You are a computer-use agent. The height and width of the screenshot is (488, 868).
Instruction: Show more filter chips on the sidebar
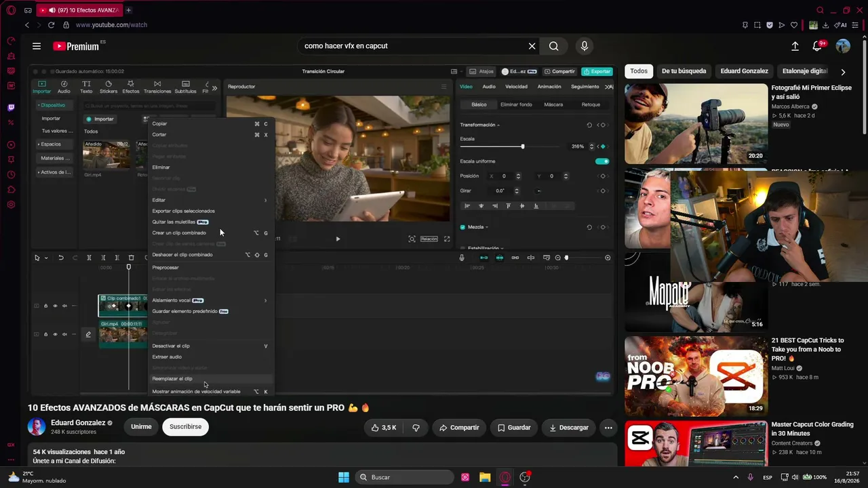coord(843,71)
